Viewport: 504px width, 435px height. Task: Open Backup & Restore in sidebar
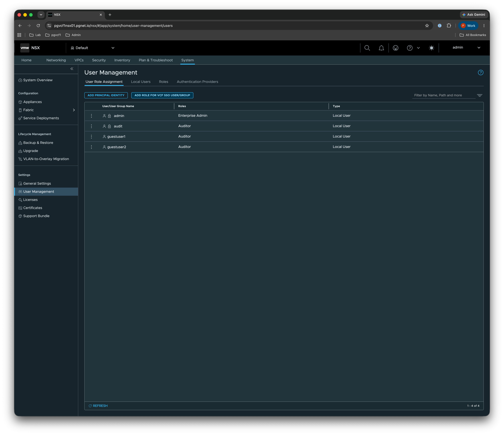pos(36,143)
